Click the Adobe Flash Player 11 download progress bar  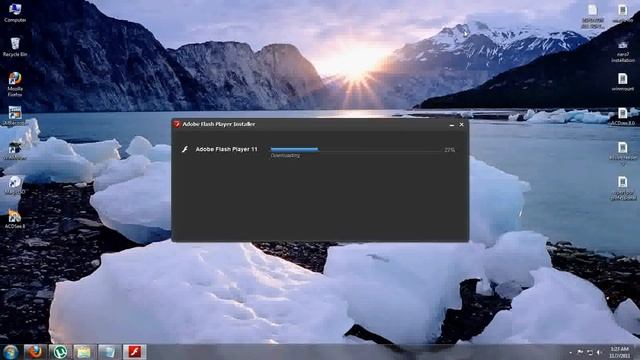tap(355, 150)
